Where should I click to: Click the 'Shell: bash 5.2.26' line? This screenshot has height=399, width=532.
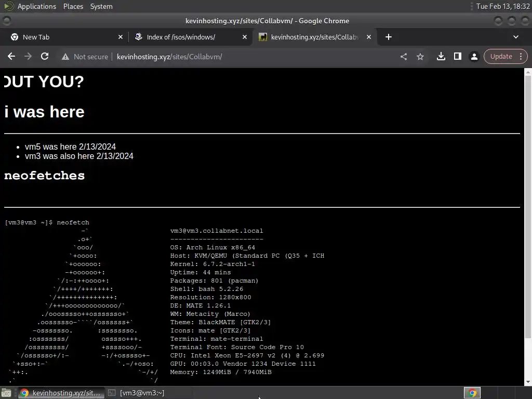click(207, 289)
